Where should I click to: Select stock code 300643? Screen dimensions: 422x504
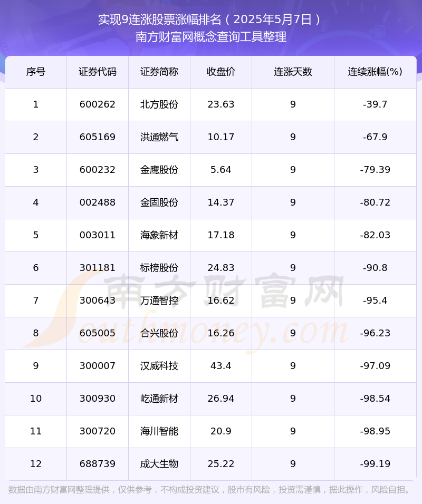[x=98, y=301]
